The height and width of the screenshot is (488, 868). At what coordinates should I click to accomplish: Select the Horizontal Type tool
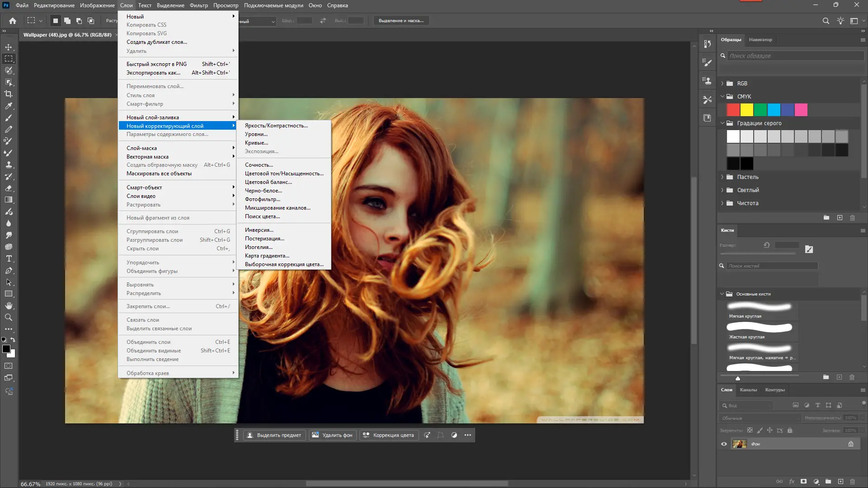tap(9, 259)
